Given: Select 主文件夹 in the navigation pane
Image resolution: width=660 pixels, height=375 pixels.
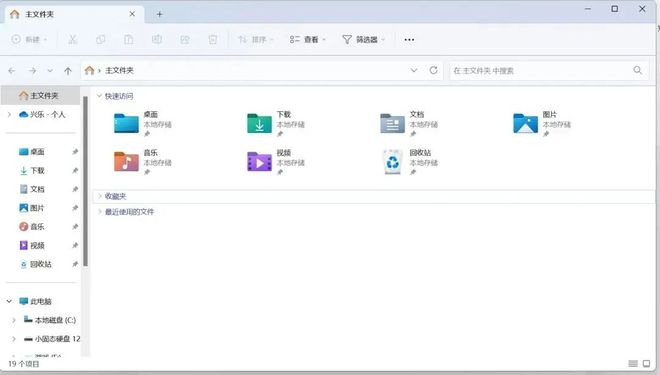Looking at the screenshot, I should [x=40, y=96].
